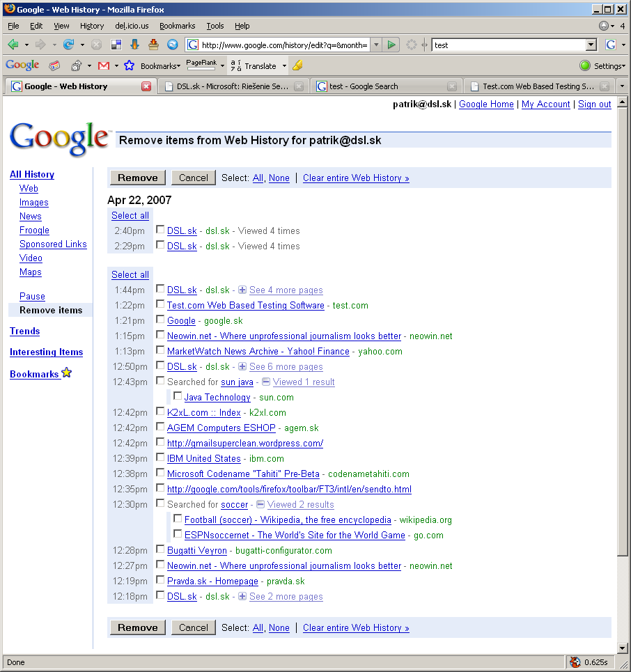Click the Google logo on Google Toolbar
This screenshot has width=631, height=672.
pyautogui.click(x=22, y=65)
